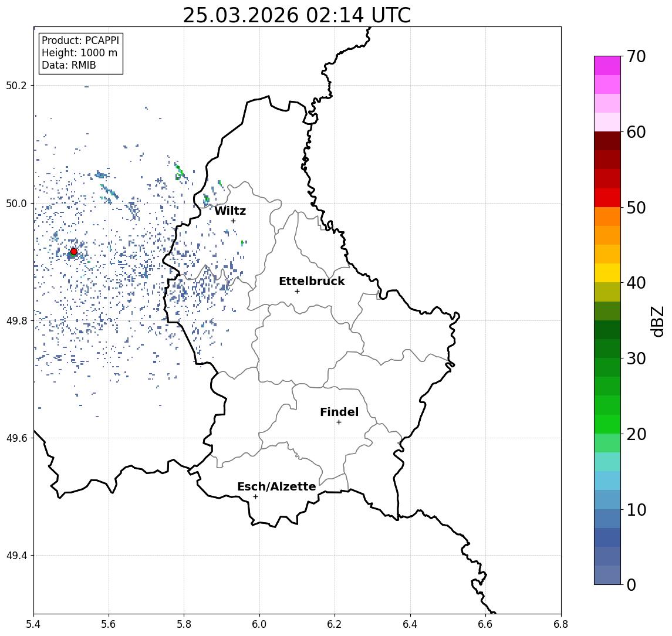Image resolution: width=672 pixels, height=636 pixels.
Task: Click the colorbar tick label 60
Action: point(636,132)
